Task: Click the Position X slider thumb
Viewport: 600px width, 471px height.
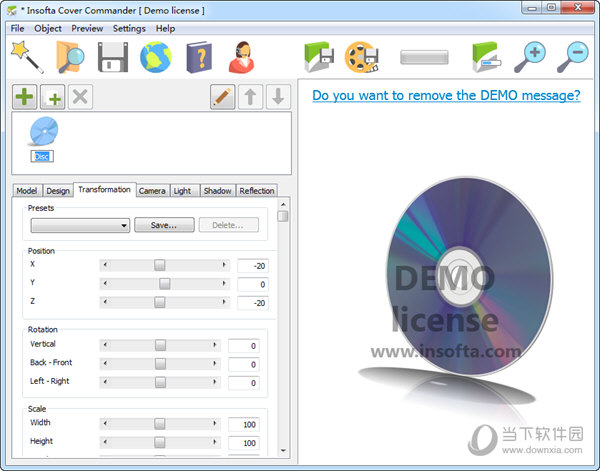Action: pyautogui.click(x=160, y=265)
